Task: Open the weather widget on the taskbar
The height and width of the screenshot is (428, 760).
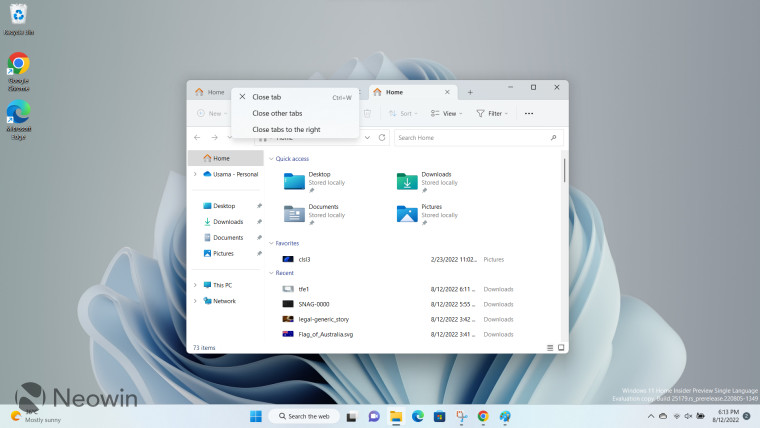Action: coord(36,416)
